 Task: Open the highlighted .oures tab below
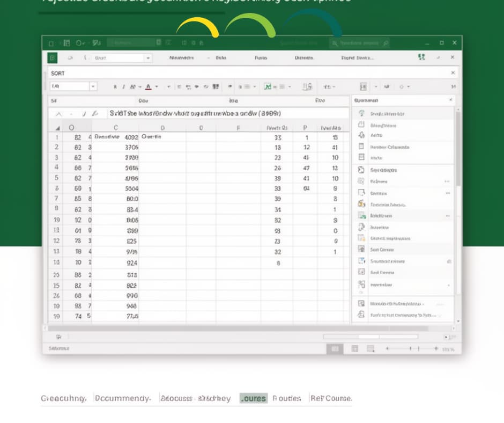coord(254,398)
